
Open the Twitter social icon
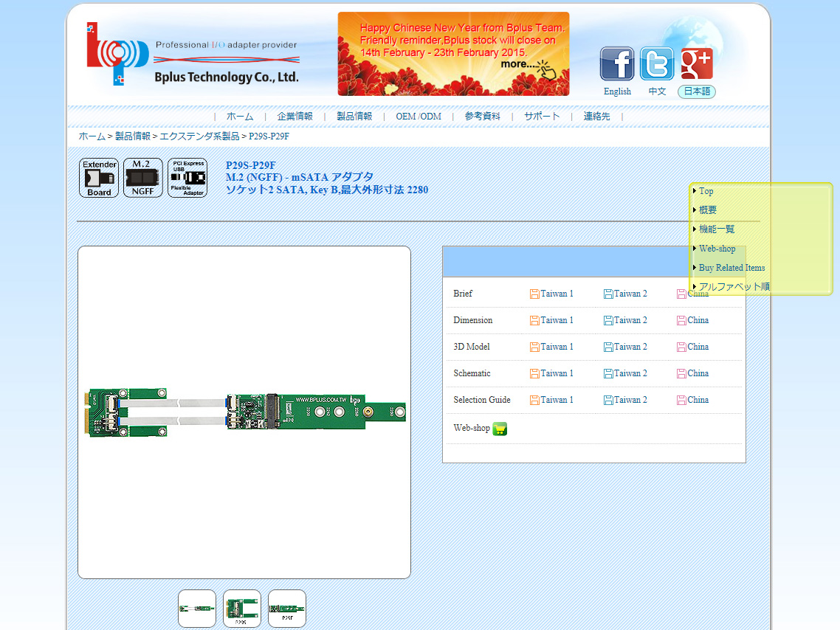[657, 63]
